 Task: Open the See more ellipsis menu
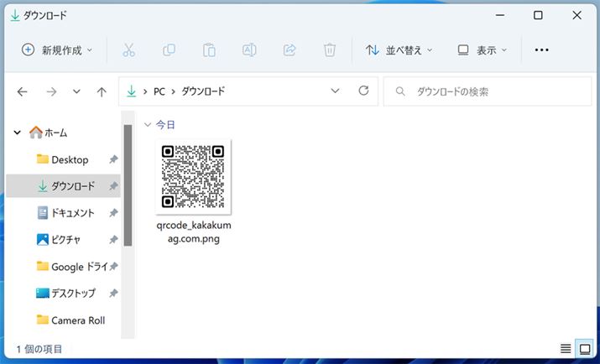coord(541,50)
